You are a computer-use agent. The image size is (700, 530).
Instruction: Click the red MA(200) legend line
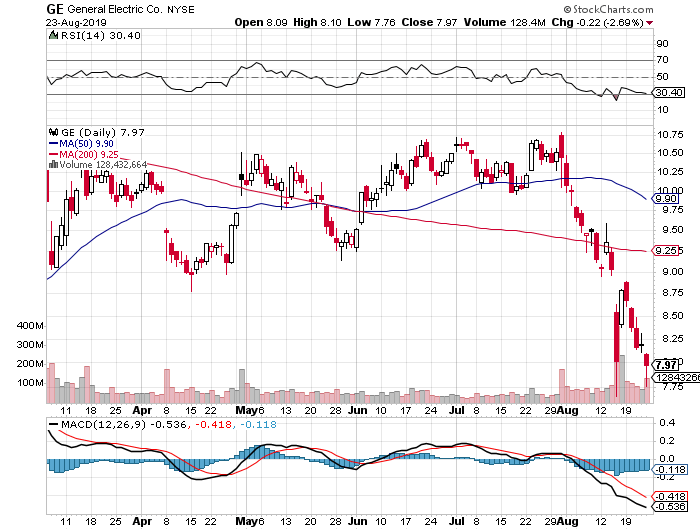pyautogui.click(x=53, y=154)
